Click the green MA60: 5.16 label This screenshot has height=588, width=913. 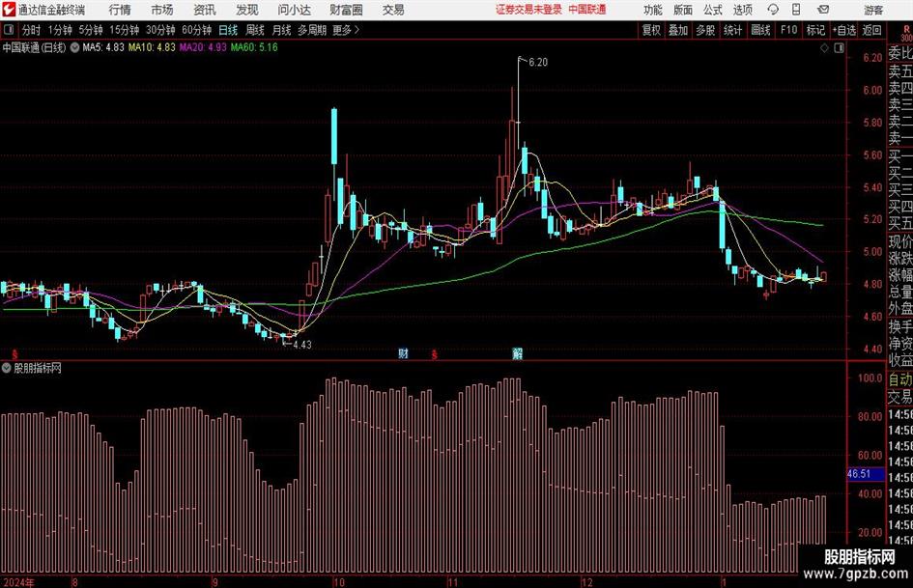254,47
